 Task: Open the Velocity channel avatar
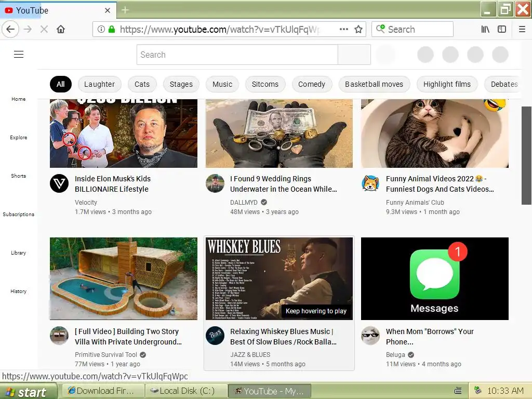point(59,183)
